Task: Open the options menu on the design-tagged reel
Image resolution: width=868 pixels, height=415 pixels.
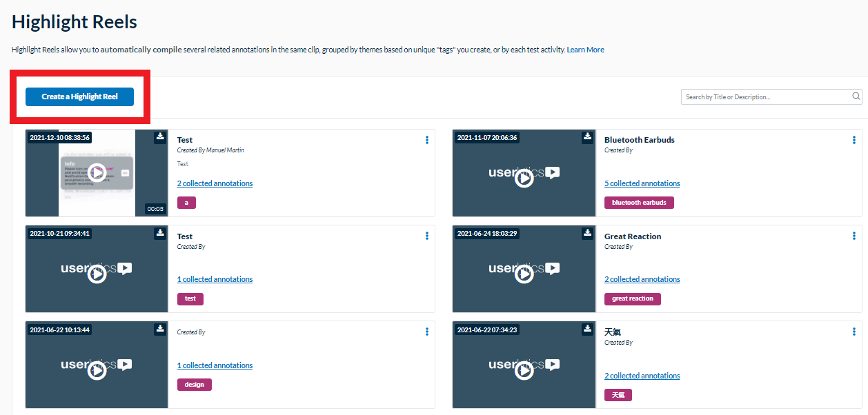Action: tap(426, 332)
